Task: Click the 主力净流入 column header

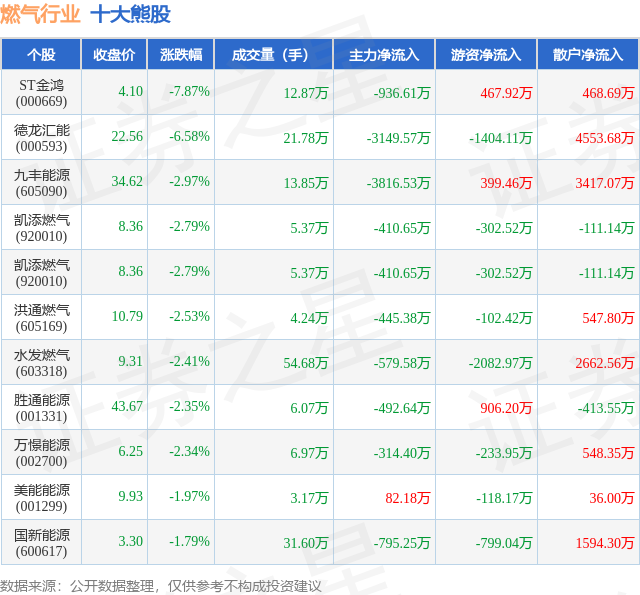Action: pos(384,54)
